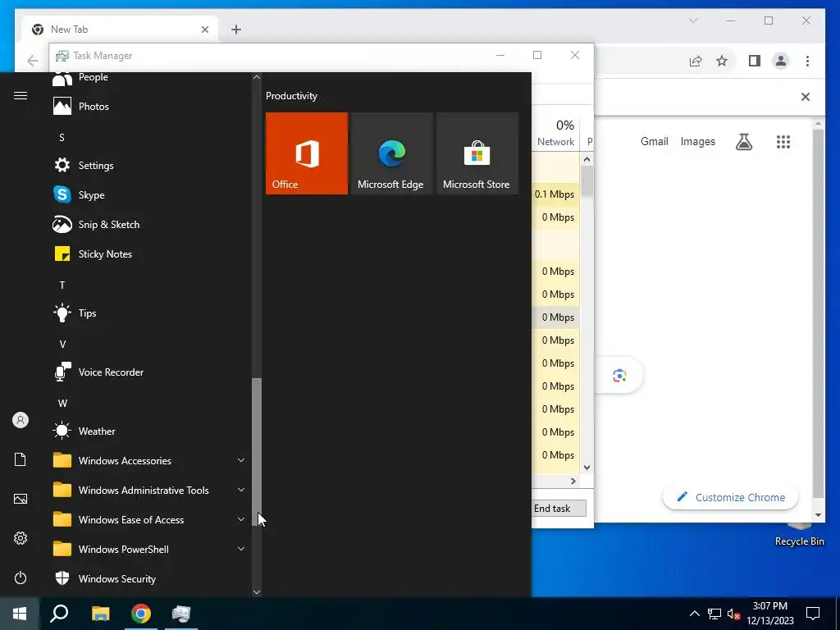840x630 pixels.
Task: Jump to letter W section header
Action: coord(62,403)
